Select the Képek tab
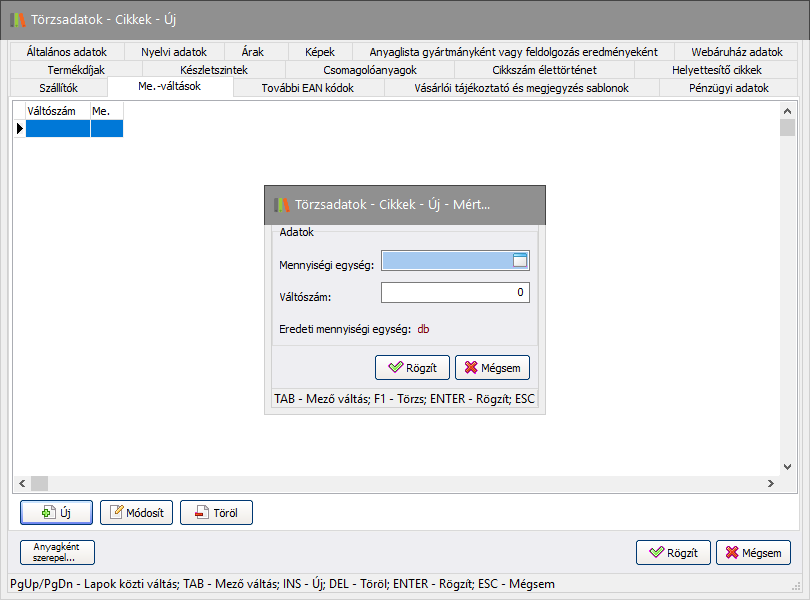 coord(320,52)
